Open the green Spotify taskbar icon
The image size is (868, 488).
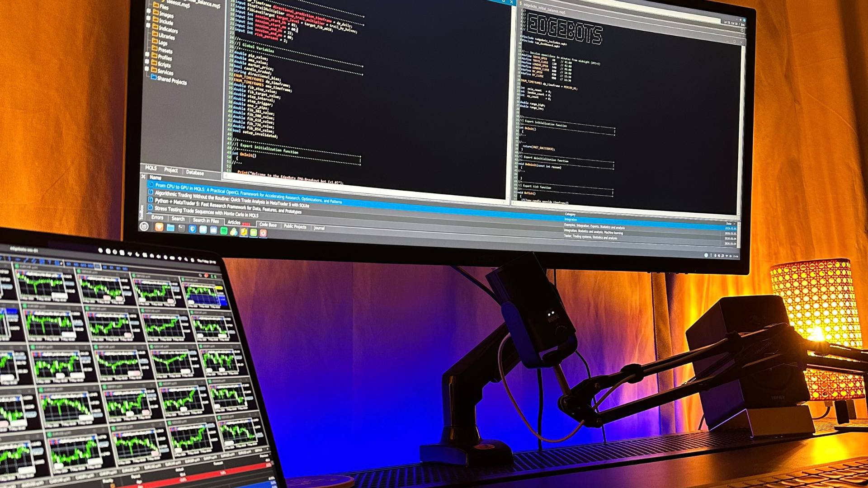pyautogui.click(x=224, y=230)
